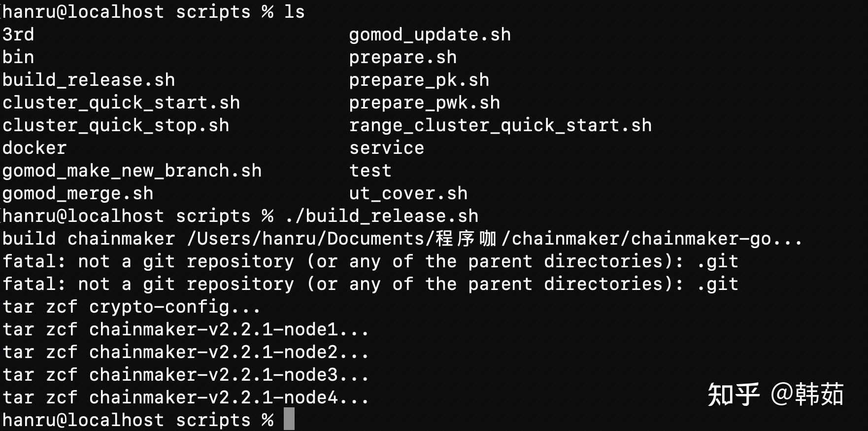Click range_cluster_quick_start.sh in the listing
Viewport: 868px width, 431px height.
500,125
